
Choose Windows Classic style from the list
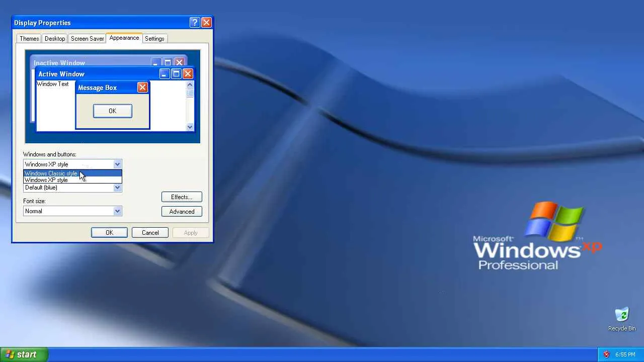point(72,173)
